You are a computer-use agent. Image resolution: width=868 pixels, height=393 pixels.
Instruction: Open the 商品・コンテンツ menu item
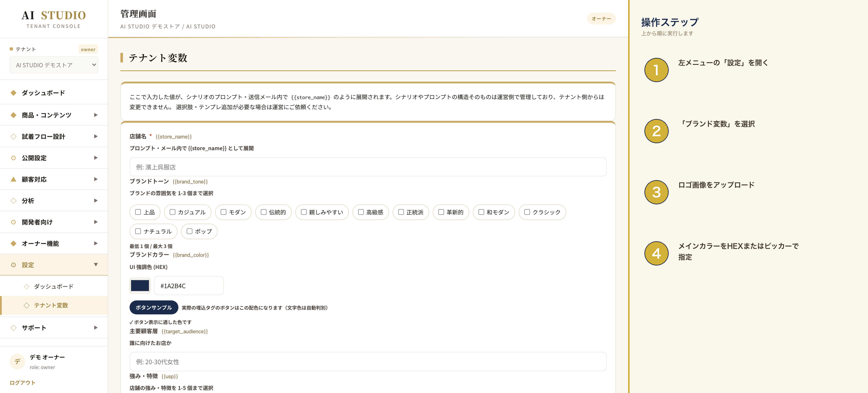pos(54,115)
